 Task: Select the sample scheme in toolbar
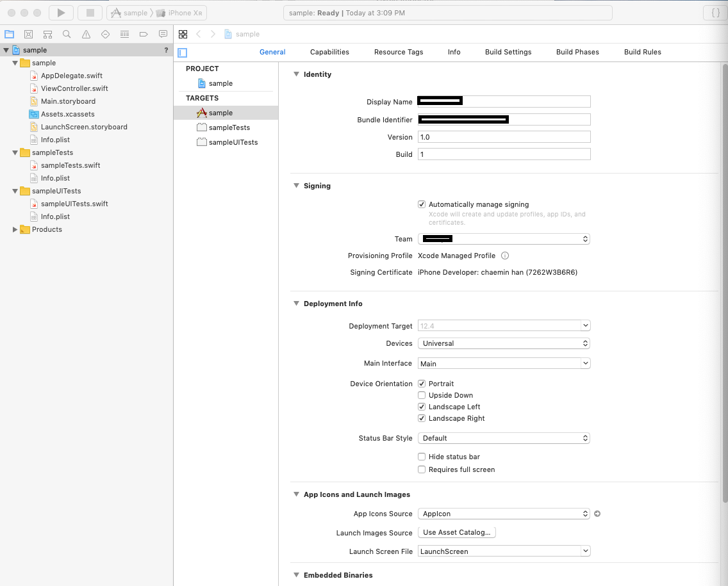(x=129, y=13)
